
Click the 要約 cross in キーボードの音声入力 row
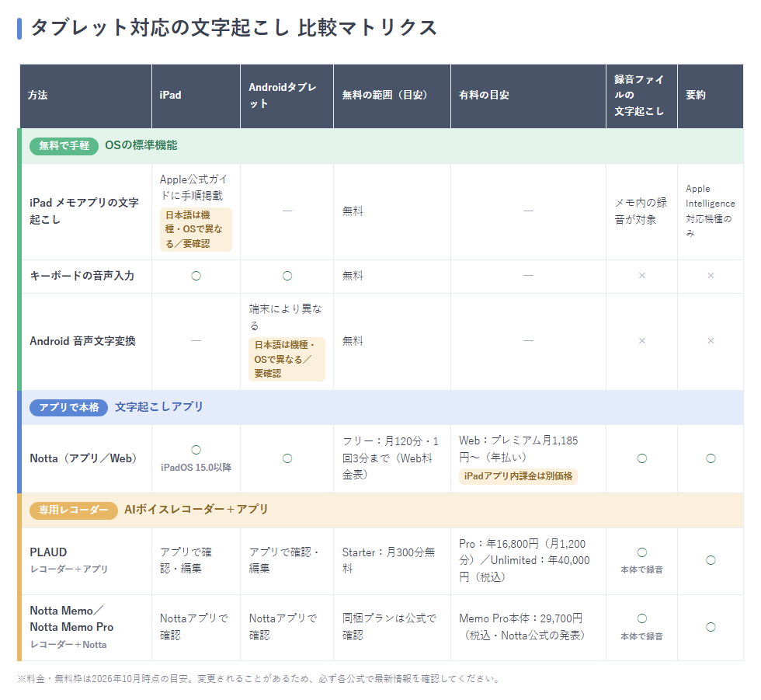pos(711,276)
